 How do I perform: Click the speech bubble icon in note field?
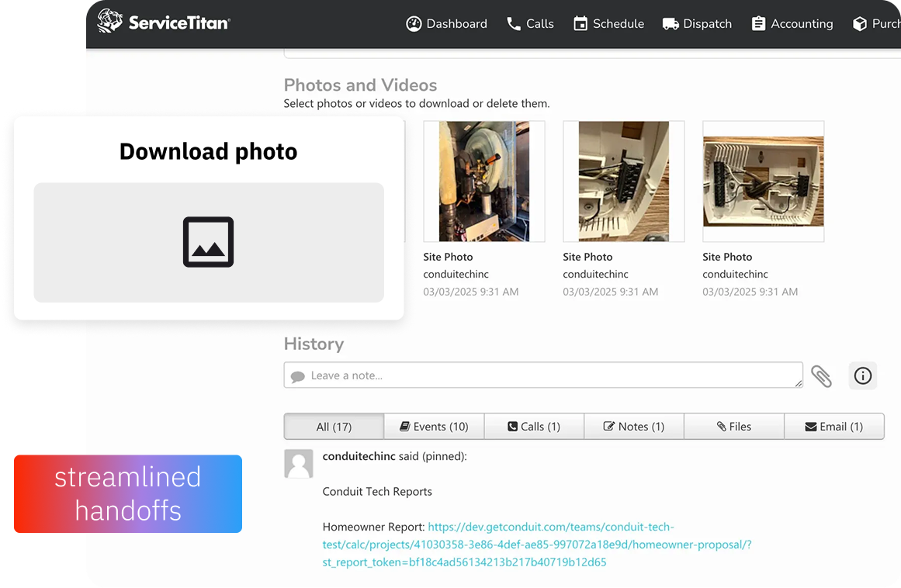point(298,377)
